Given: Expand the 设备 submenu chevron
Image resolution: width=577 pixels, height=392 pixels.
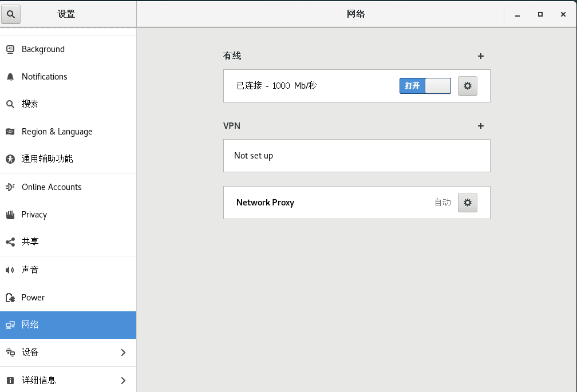Looking at the screenshot, I should pyautogui.click(x=123, y=353).
